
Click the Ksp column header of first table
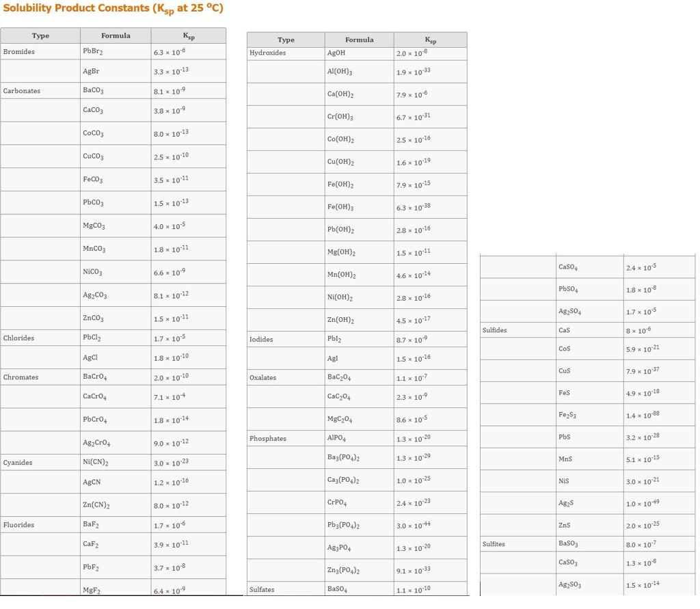click(189, 36)
